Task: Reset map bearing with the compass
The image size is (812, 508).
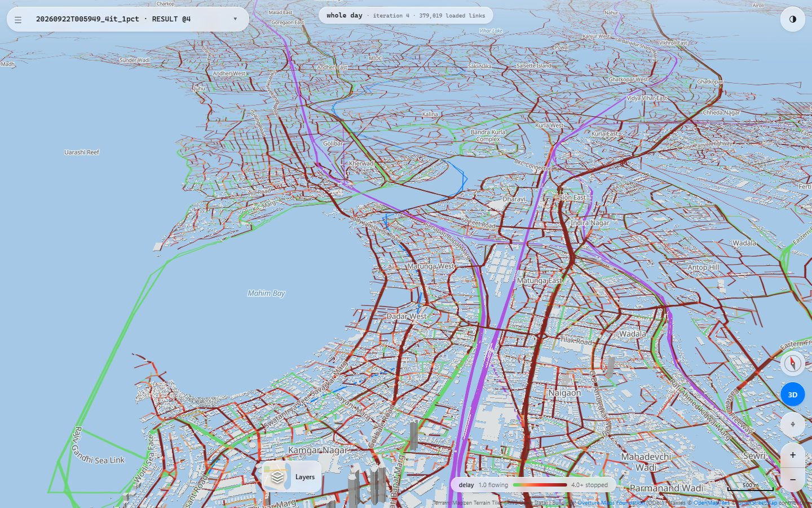Action: coord(792,363)
